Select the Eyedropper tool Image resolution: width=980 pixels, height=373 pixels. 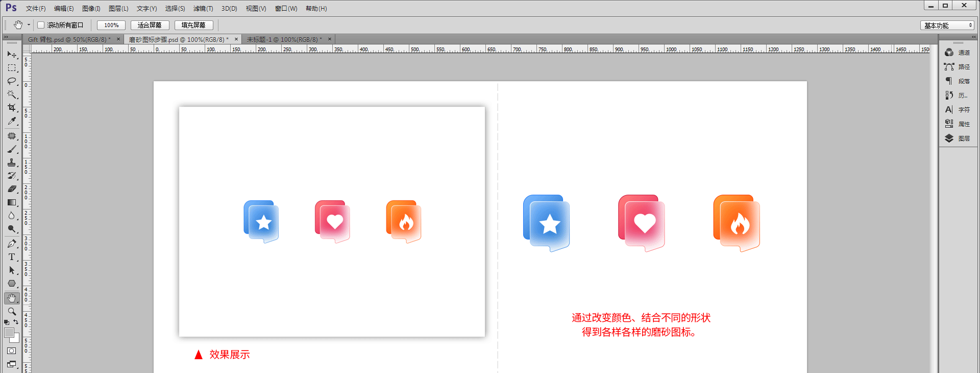[12, 121]
